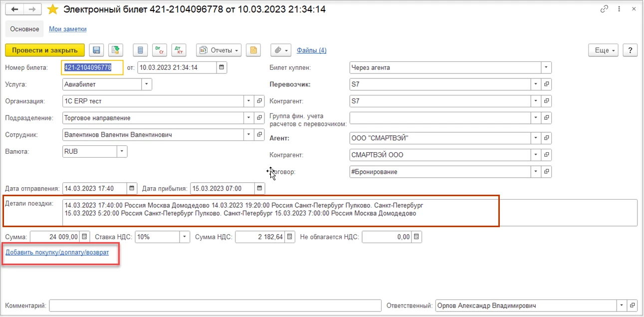Copy link with the chain icon
The height and width of the screenshot is (317, 644).
(x=605, y=9)
